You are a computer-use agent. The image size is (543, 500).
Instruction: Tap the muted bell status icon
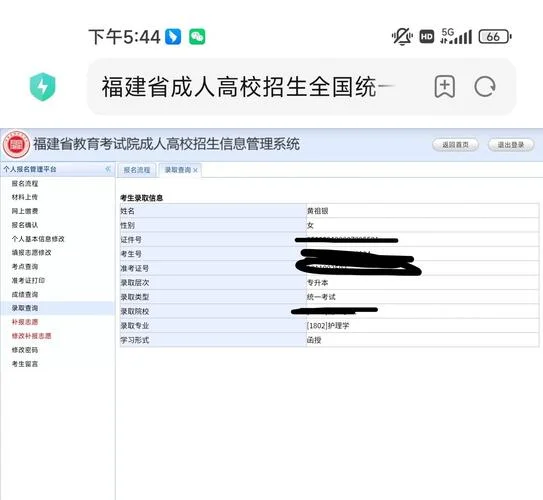coord(402,36)
